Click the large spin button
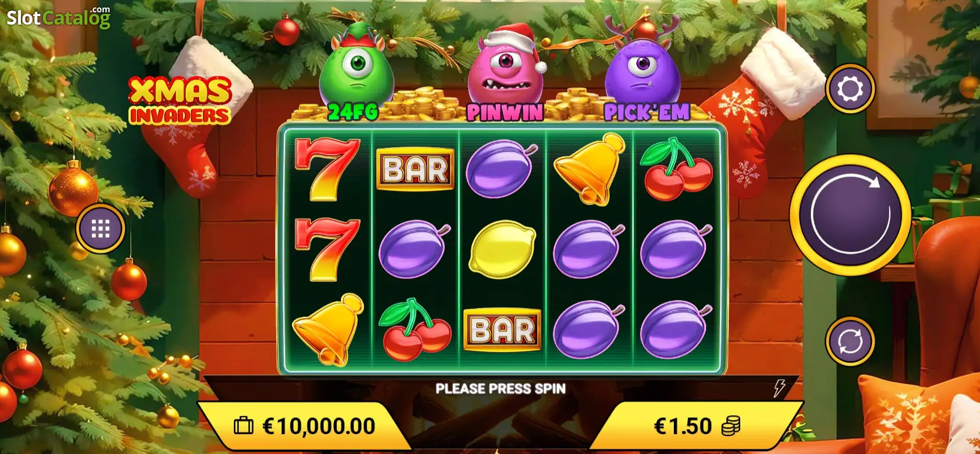 [850, 215]
